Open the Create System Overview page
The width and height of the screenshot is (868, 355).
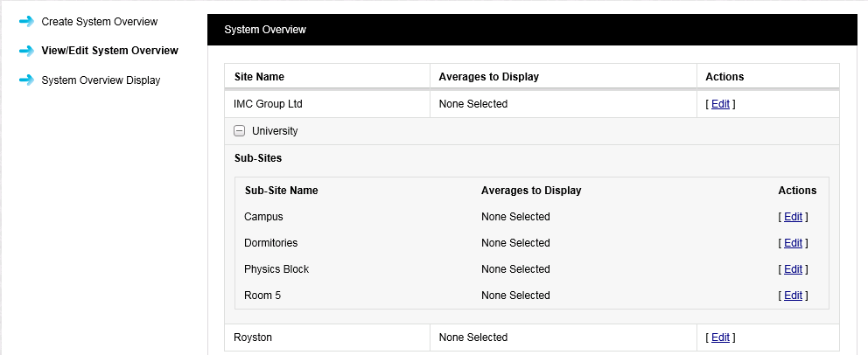[x=100, y=21]
